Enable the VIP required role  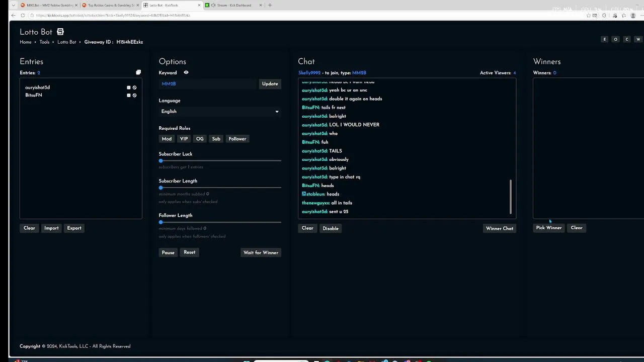(x=184, y=139)
